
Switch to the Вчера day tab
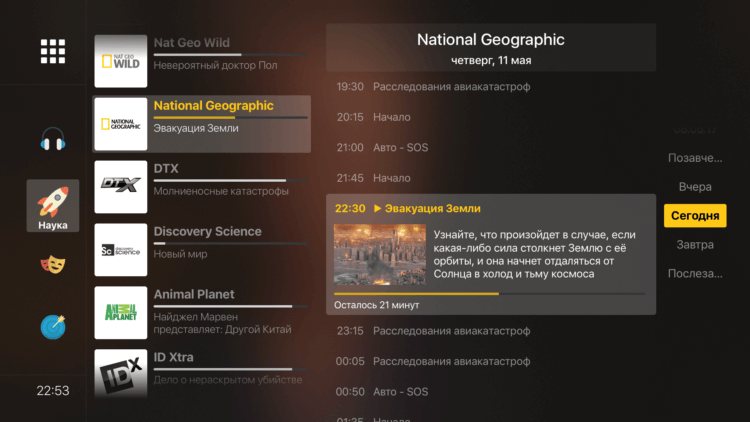(x=695, y=187)
